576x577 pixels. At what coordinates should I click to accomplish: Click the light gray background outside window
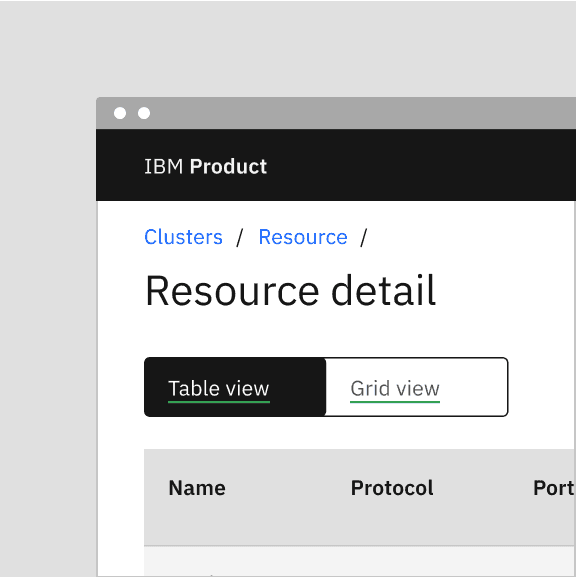48,294
